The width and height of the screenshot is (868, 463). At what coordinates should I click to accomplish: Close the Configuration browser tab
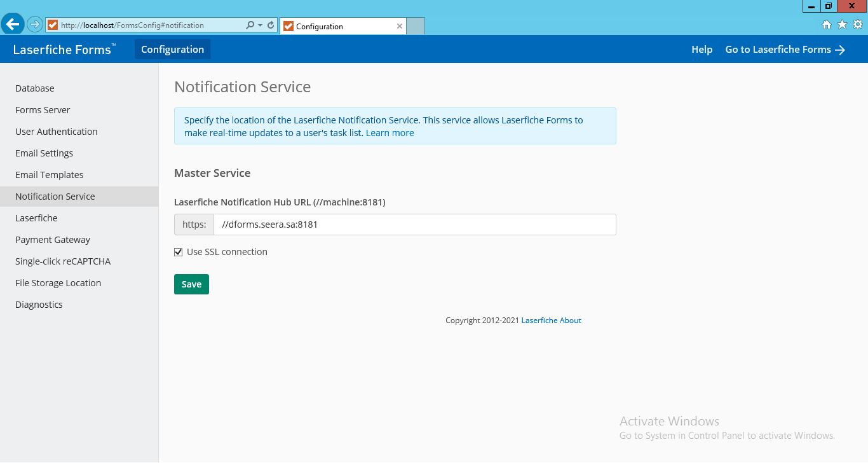pos(400,26)
